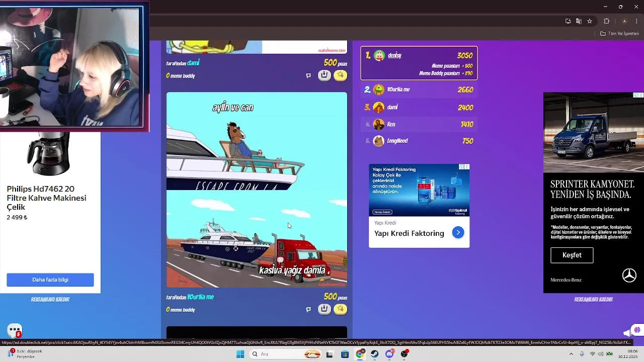Open the Sprinter truck ad image
The height and width of the screenshot is (362, 644).
[x=594, y=133]
